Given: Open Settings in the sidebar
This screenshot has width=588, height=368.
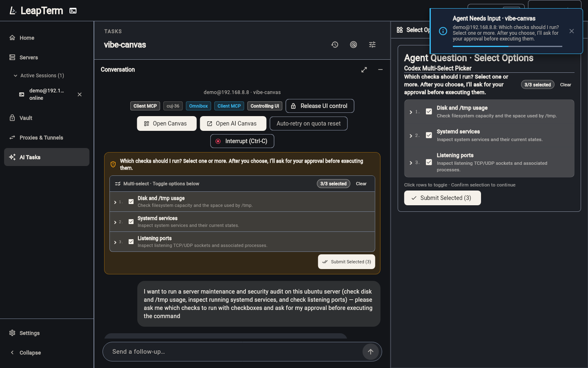Looking at the screenshot, I should click(x=47, y=333).
